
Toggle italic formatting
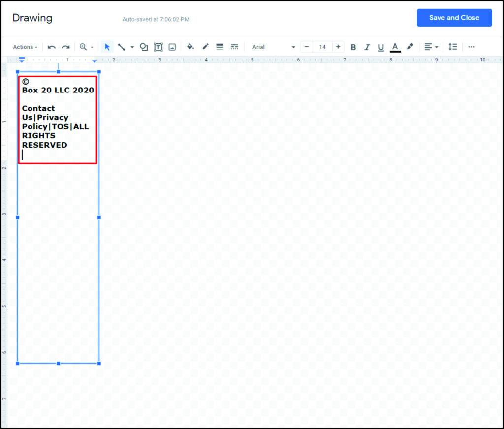click(367, 47)
